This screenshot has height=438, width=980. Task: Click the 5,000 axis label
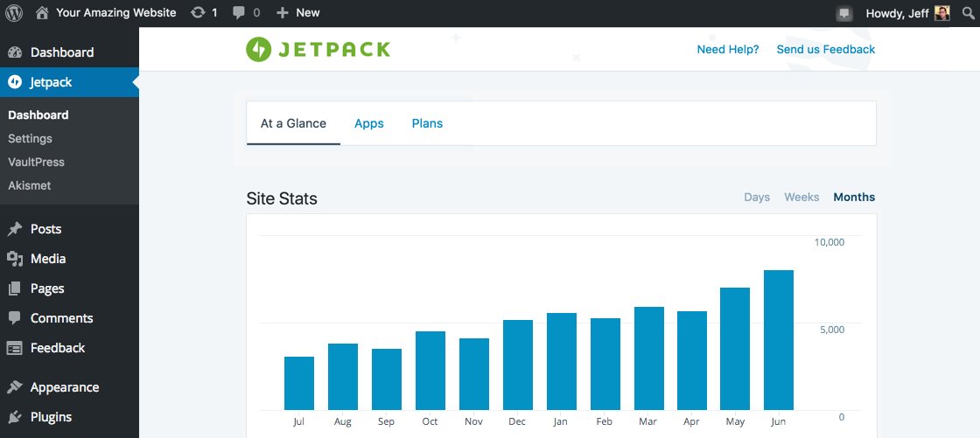pos(832,330)
